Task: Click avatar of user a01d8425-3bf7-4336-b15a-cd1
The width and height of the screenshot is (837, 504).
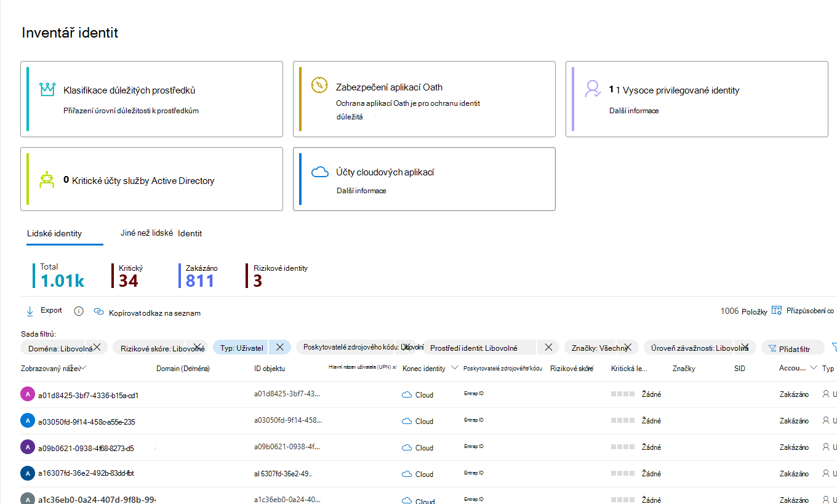Action: (x=27, y=394)
